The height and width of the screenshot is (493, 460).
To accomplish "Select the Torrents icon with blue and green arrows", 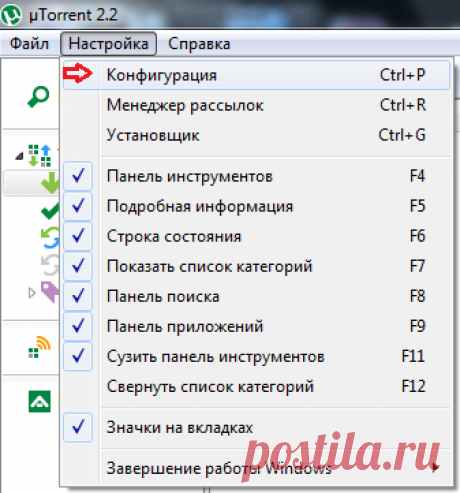I will 40,155.
